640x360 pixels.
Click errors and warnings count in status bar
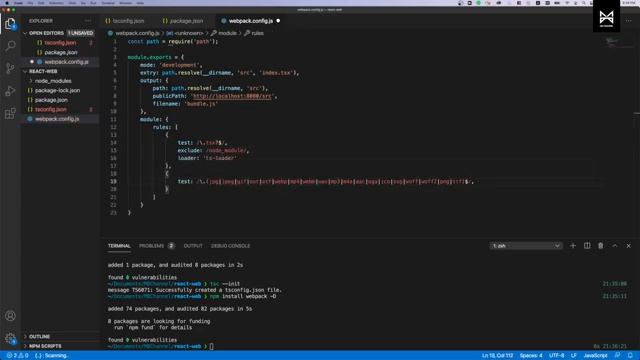click(17, 356)
